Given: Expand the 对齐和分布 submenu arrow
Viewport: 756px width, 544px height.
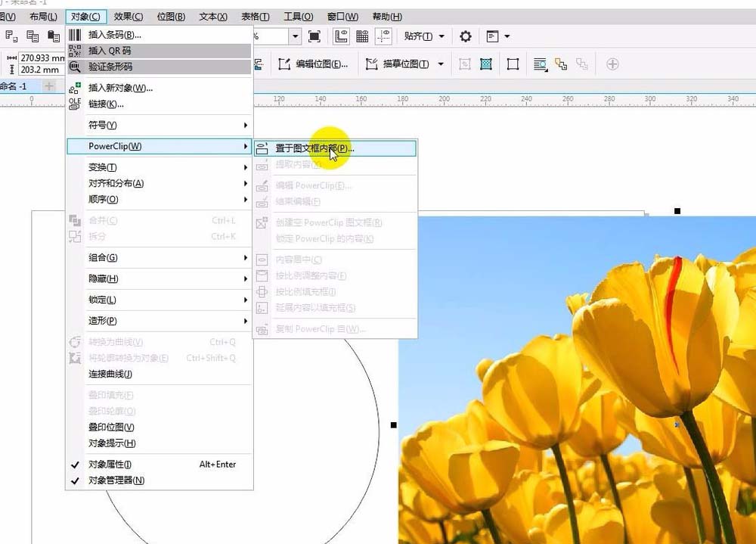Looking at the screenshot, I should coord(246,183).
